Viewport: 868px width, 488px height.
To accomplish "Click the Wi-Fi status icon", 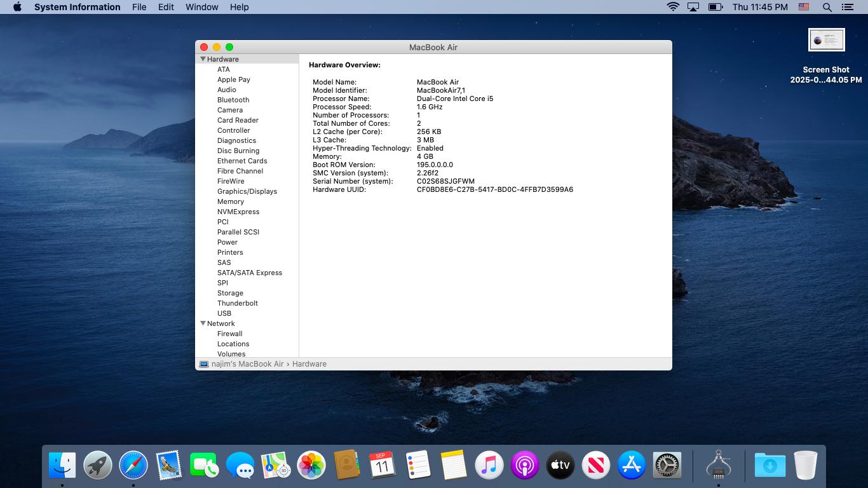I will click(x=672, y=7).
